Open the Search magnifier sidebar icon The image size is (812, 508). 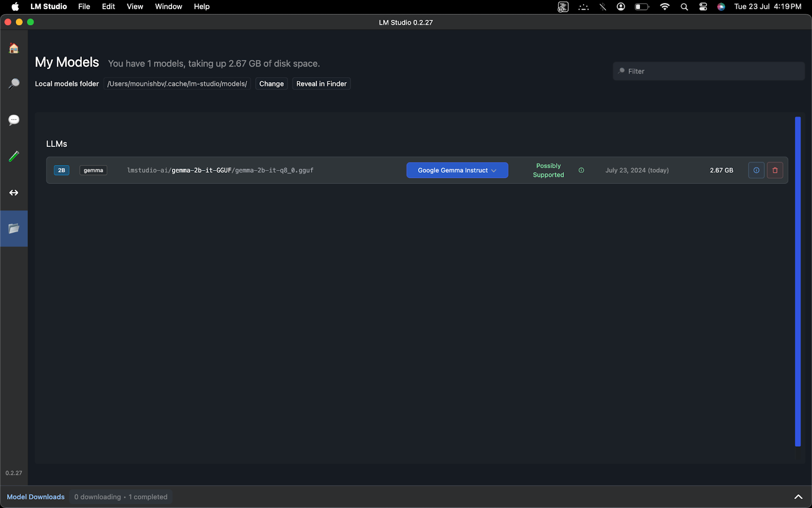pos(14,84)
